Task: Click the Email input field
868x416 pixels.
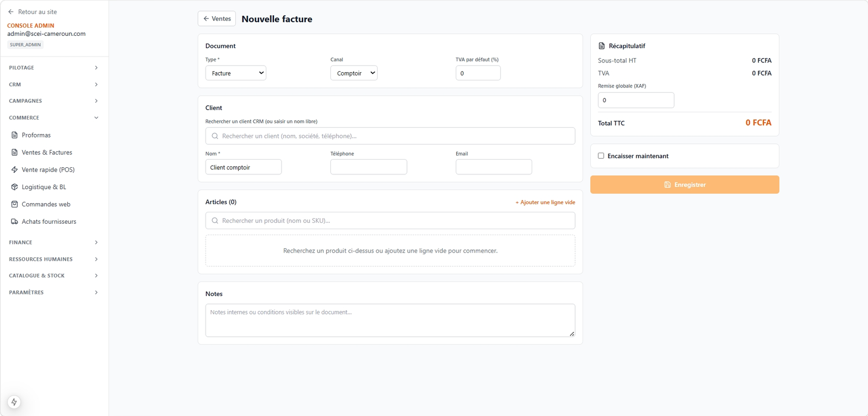Action: pos(494,167)
